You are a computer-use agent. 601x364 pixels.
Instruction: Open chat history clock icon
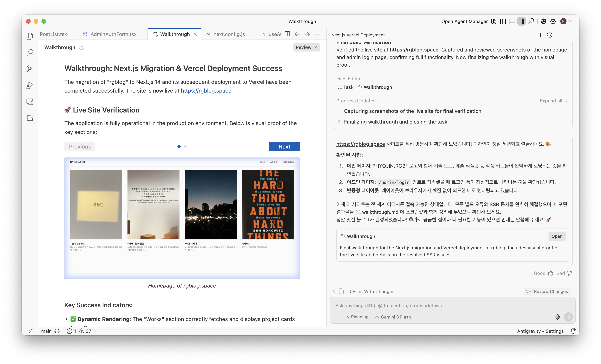550,35
